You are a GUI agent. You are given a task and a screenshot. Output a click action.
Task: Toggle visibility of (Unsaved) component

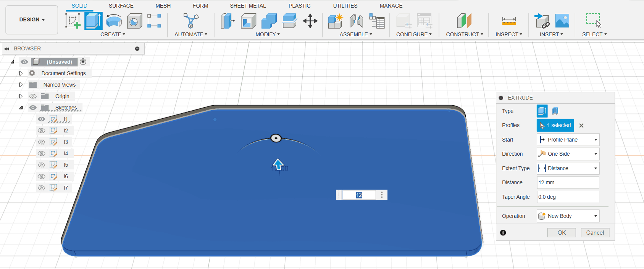(x=24, y=62)
